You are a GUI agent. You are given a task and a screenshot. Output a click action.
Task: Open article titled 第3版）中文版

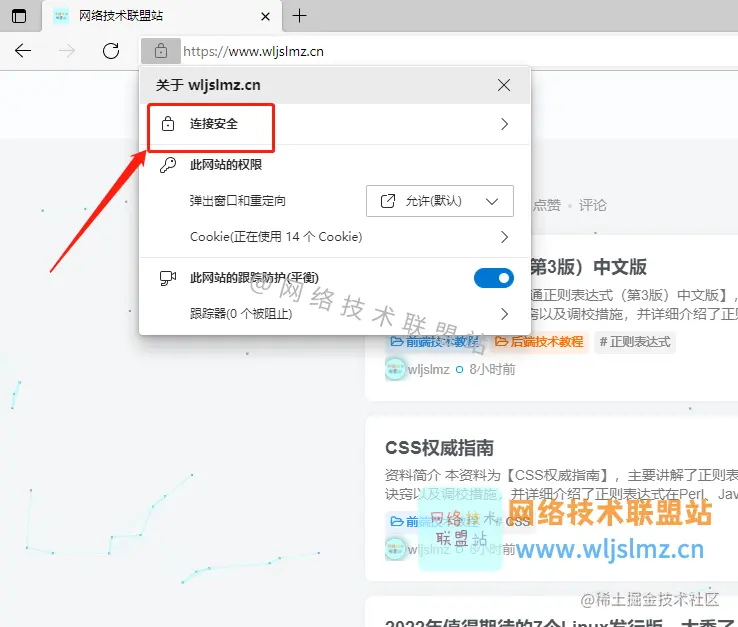pos(588,267)
